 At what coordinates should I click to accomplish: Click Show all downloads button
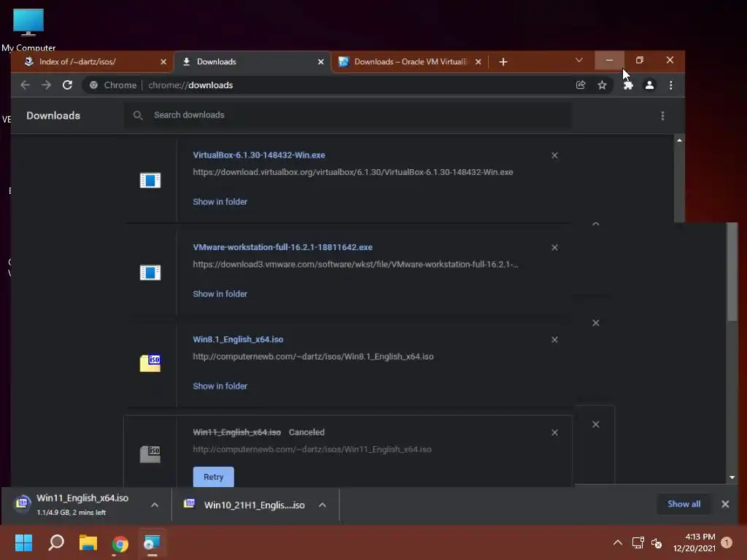pos(684,504)
